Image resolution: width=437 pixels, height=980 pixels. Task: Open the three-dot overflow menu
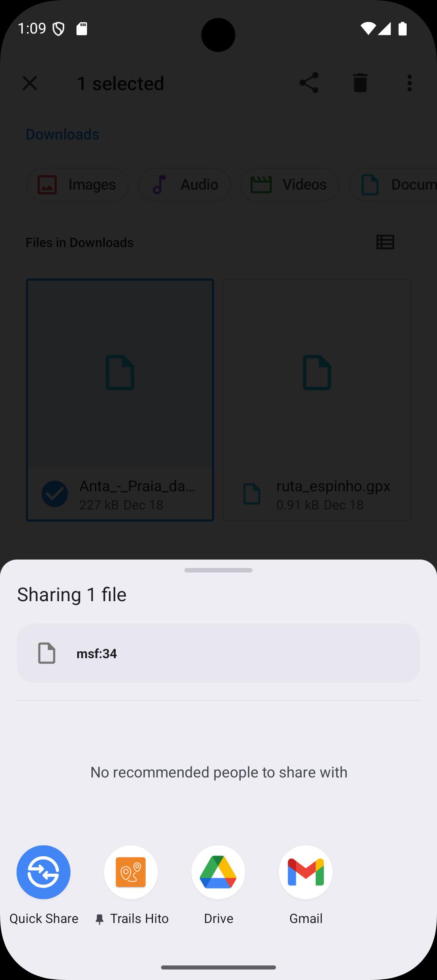[409, 83]
